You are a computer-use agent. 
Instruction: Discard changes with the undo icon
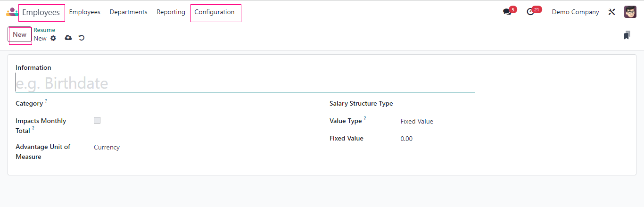[x=82, y=38]
